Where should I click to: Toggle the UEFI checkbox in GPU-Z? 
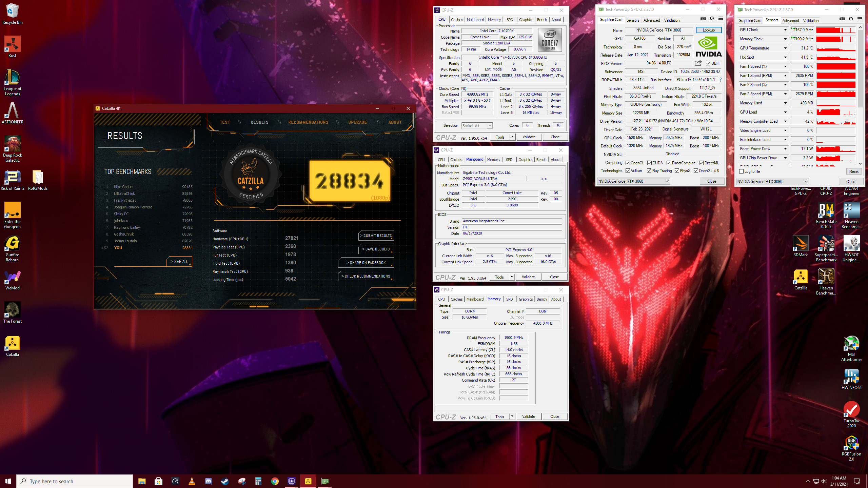click(x=708, y=63)
